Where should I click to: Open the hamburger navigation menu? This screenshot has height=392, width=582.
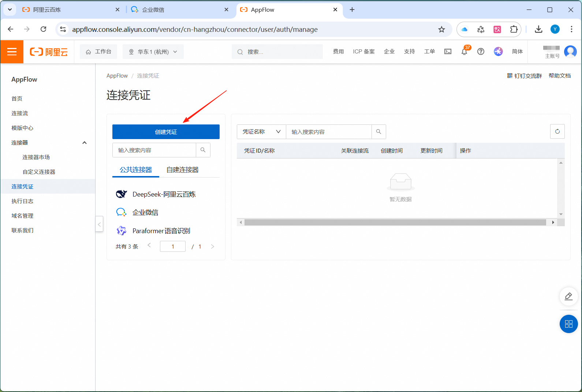point(12,52)
